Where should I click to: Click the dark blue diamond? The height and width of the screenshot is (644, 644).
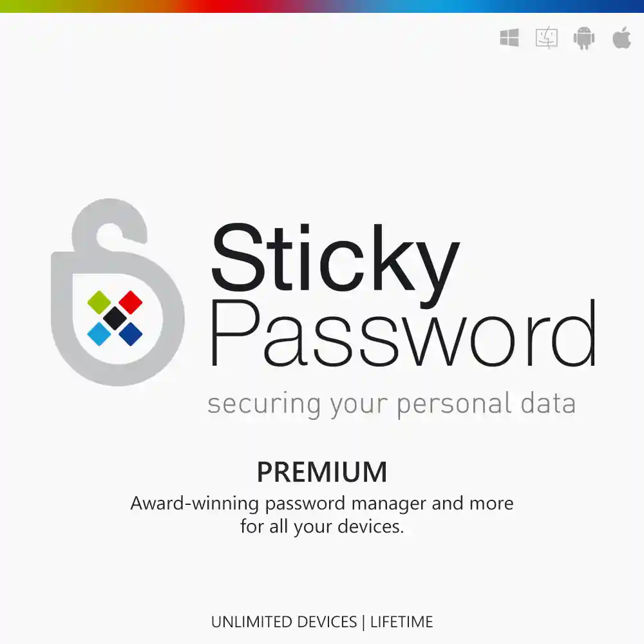[x=131, y=334]
